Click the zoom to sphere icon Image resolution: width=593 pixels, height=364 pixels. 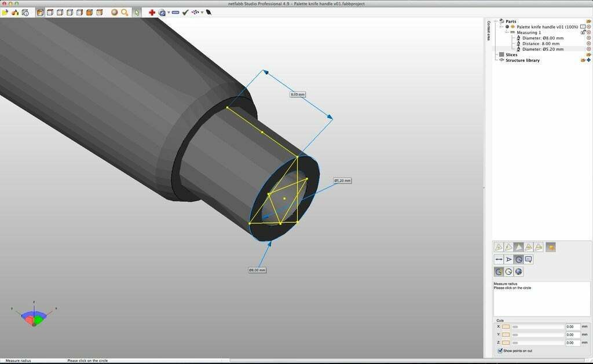(x=114, y=13)
